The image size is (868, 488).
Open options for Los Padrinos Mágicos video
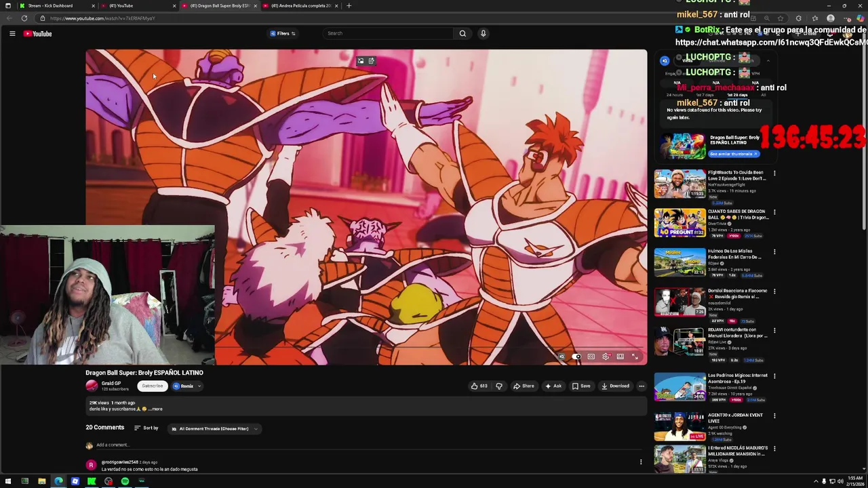(774, 375)
